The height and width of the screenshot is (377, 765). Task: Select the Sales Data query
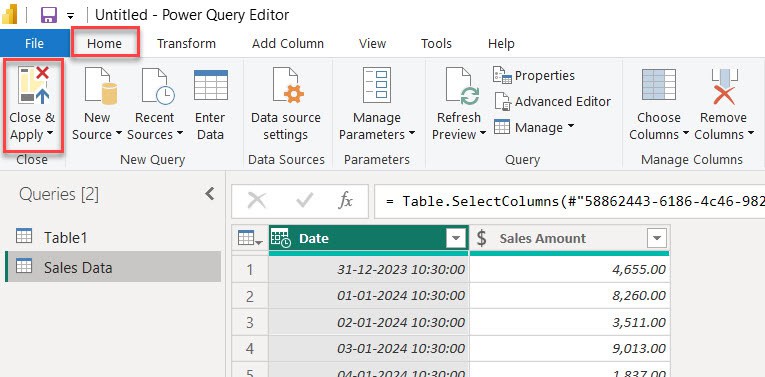click(113, 267)
